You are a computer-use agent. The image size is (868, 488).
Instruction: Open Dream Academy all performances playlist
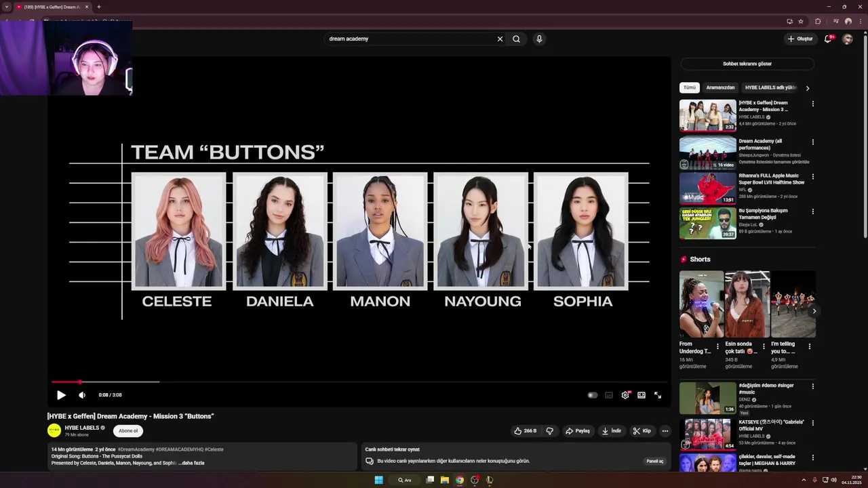pyautogui.click(x=708, y=154)
